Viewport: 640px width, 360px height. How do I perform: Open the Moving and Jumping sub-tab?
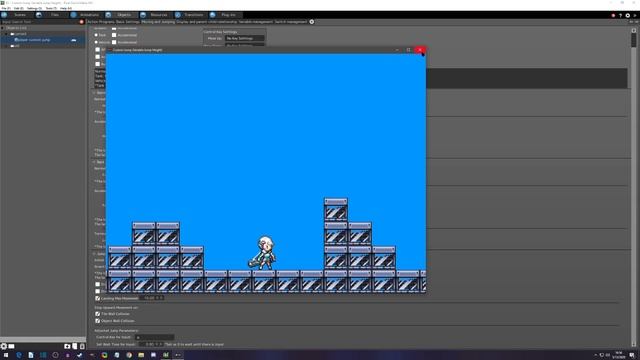[x=158, y=22]
